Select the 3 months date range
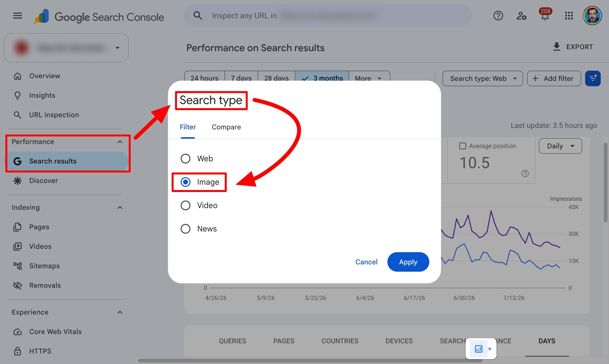This screenshot has width=609, height=364. tap(322, 78)
